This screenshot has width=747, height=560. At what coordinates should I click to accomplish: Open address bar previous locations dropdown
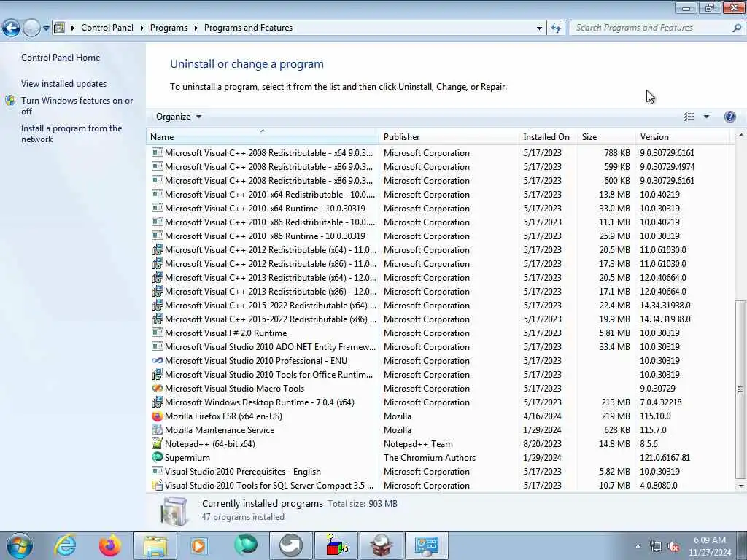(x=539, y=28)
